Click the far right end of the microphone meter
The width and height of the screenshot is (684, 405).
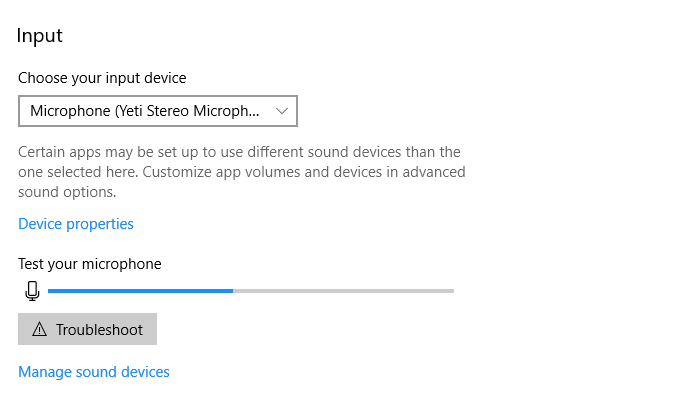click(x=451, y=291)
